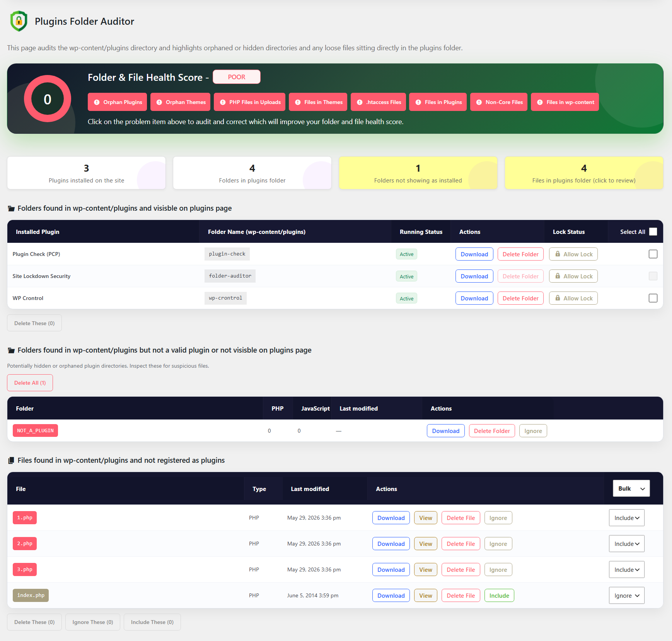Open Include dropdown for 2.php
Image resolution: width=672 pixels, height=641 pixels.
[627, 544]
